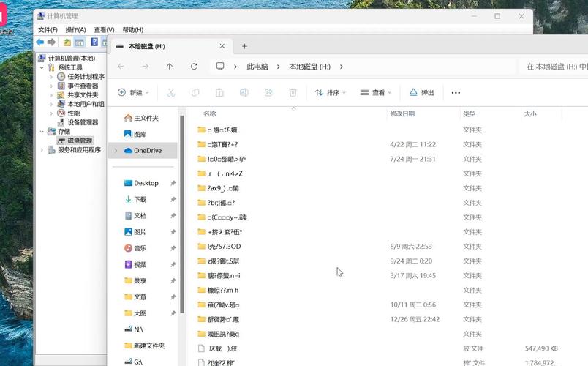Viewport: 588px width, 366px height.
Task: Click the Rename icon in Explorer toolbar
Action: point(244,92)
